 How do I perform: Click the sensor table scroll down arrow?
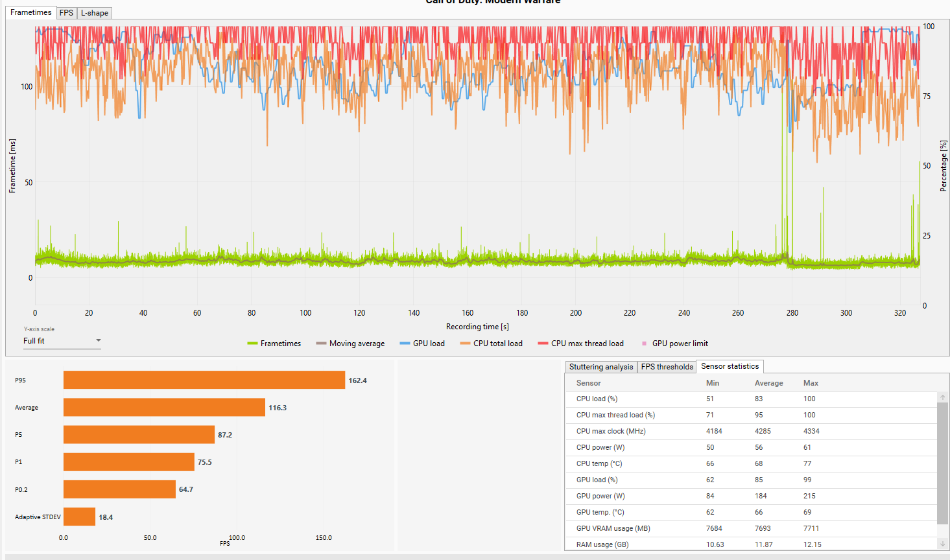coord(943,544)
